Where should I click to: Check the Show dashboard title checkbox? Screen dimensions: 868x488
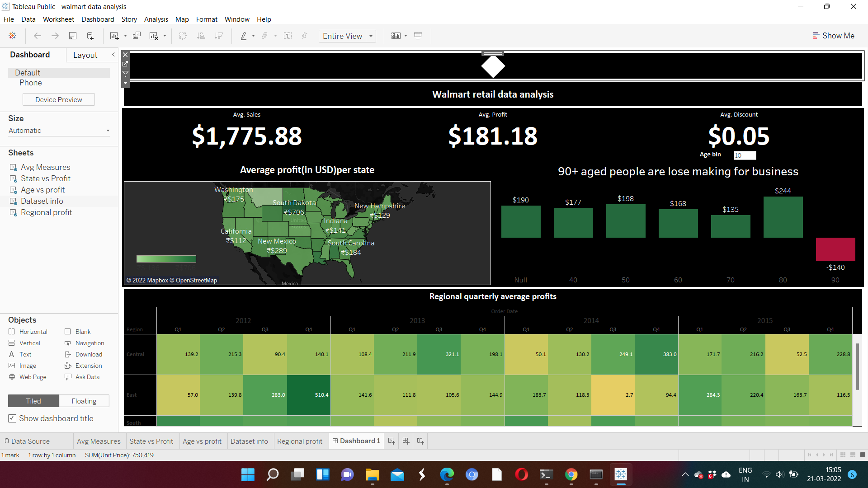click(12, 418)
